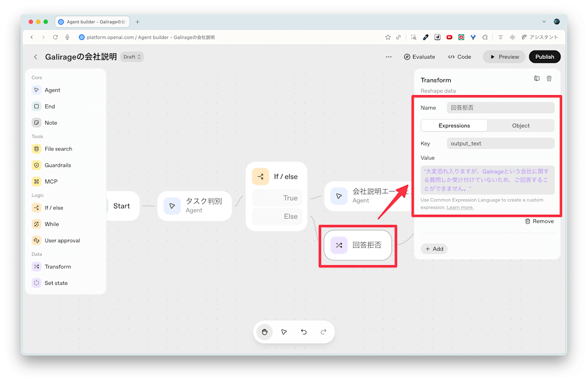Click the audio waveform toolbar icon
Image resolution: width=588 pixels, height=383 pixels.
point(512,37)
